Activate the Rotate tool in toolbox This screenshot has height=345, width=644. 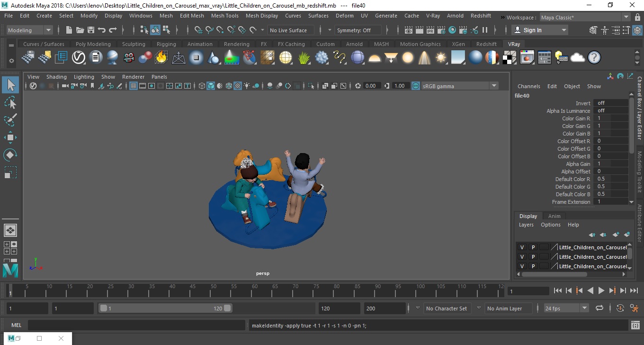tap(10, 155)
